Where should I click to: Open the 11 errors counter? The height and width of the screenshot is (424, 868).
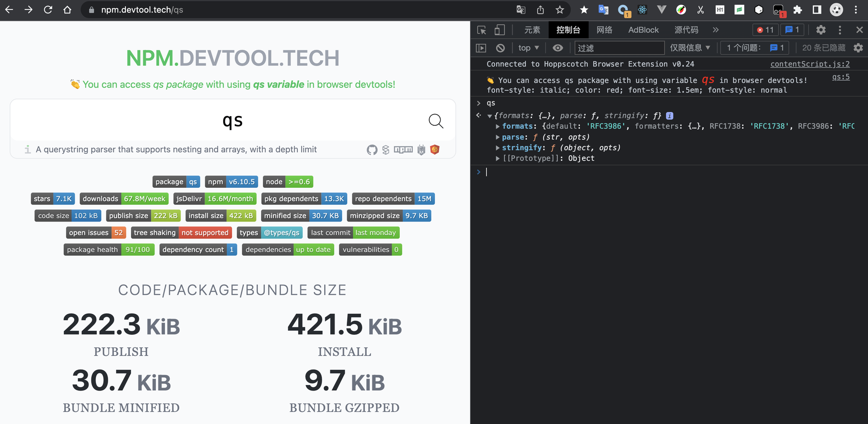[766, 30]
